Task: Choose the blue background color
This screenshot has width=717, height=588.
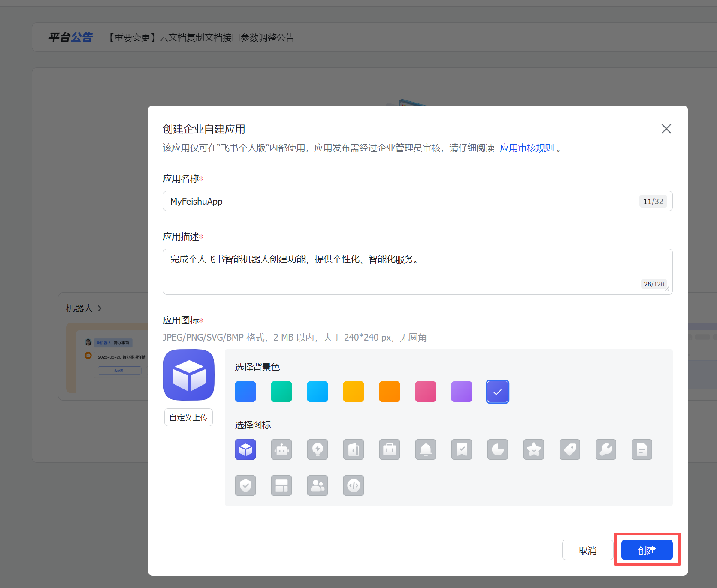Action: 245,392
